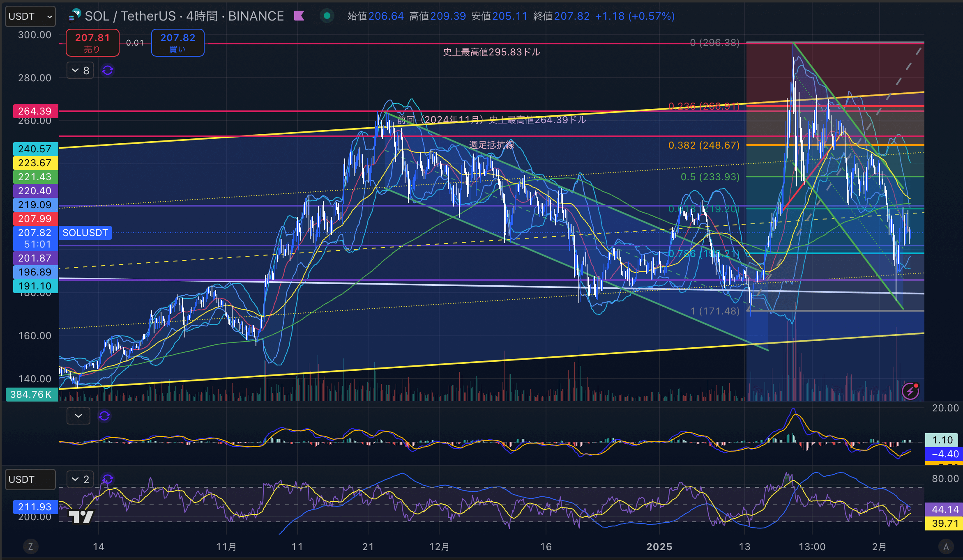963x560 pixels.
Task: Click the 1.10 MACD histogram value label
Action: coord(942,440)
